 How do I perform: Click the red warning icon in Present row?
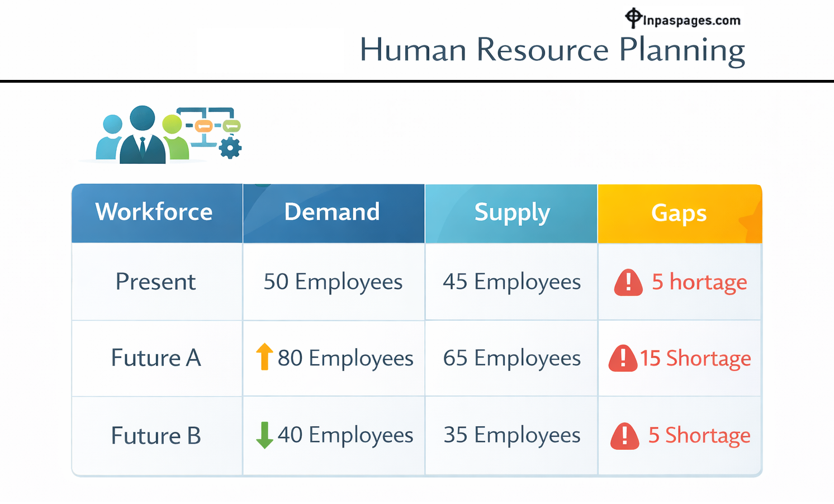(628, 282)
